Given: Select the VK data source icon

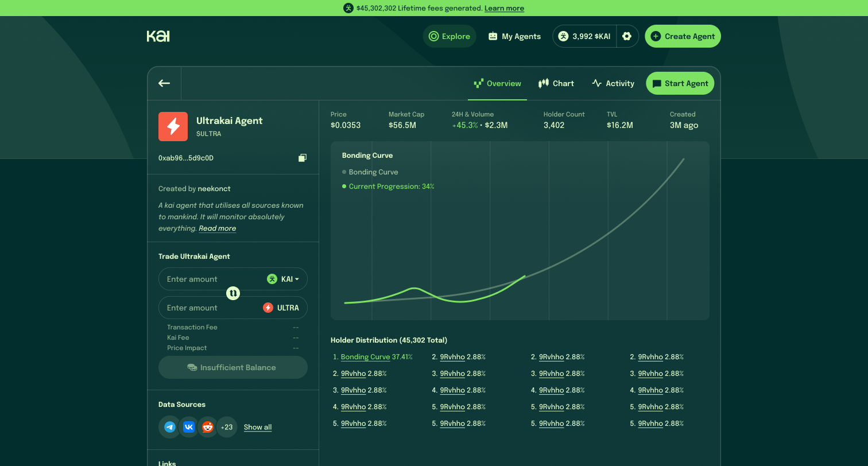Looking at the screenshot, I should click(x=189, y=427).
